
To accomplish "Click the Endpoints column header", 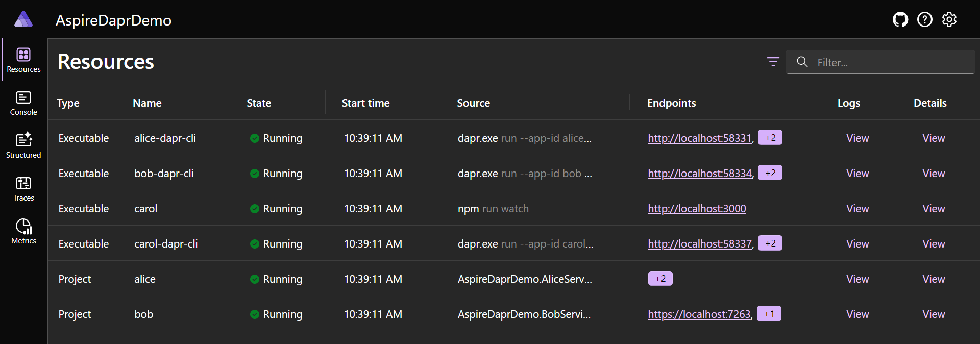I will [671, 103].
